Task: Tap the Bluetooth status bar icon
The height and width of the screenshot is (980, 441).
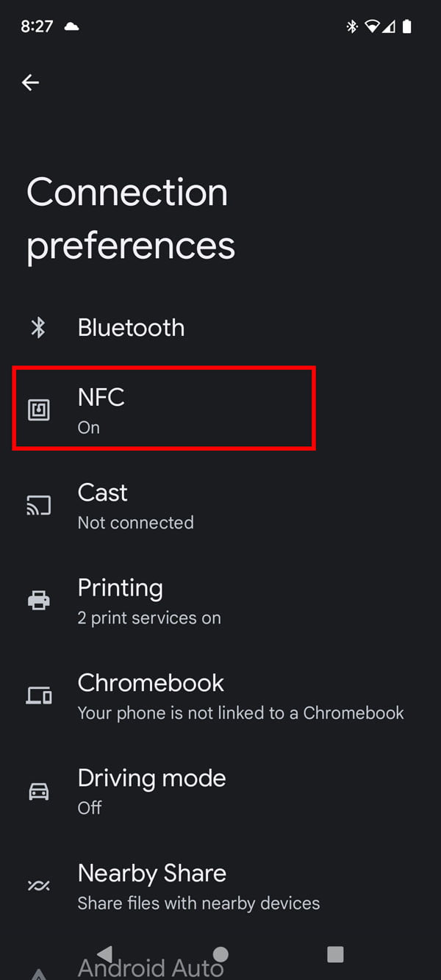Action: (352, 26)
